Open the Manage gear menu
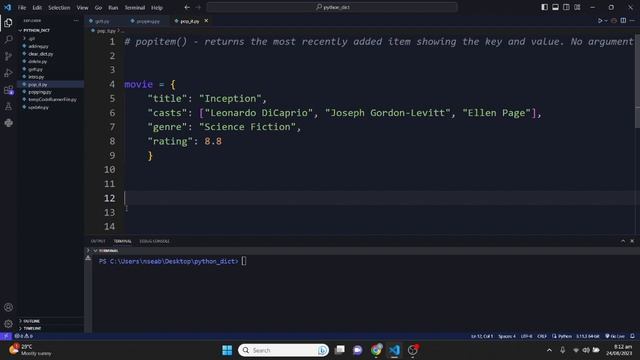640x360 pixels. 8,324
